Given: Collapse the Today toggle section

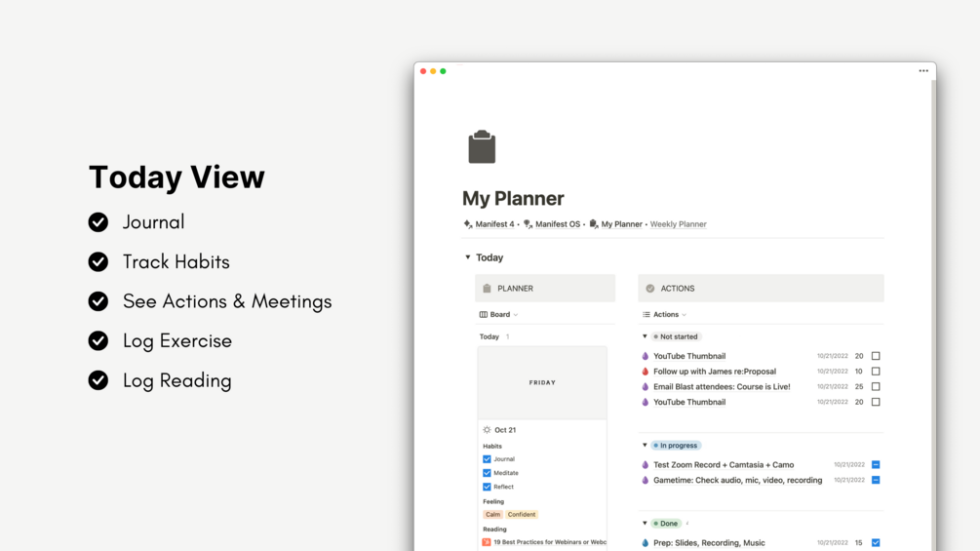Looking at the screenshot, I should coord(467,257).
